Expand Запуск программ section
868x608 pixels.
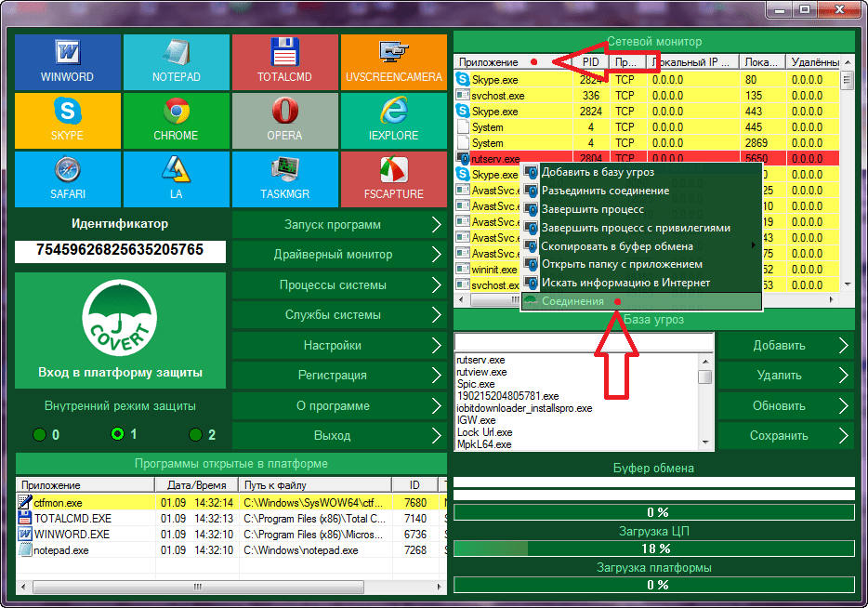[339, 225]
